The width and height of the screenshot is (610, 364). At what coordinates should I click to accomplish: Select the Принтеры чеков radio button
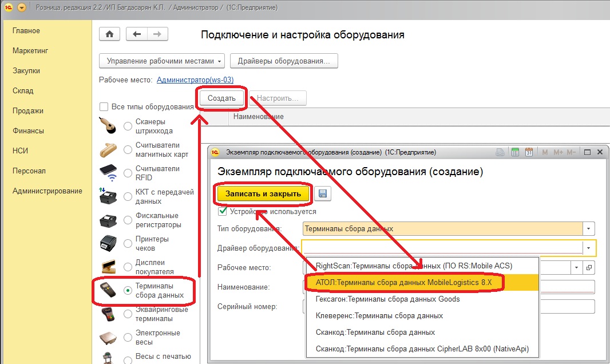tap(128, 243)
